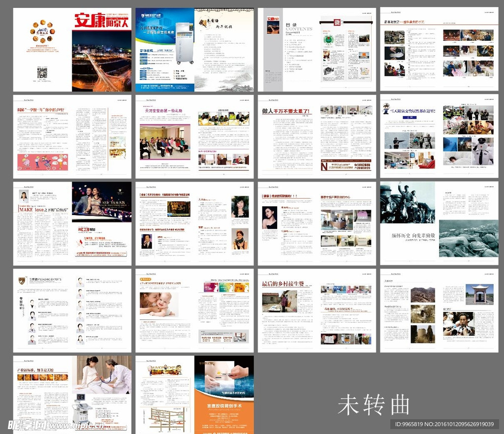
Task: Click the man with microphones photo
Action: click(x=459, y=324)
